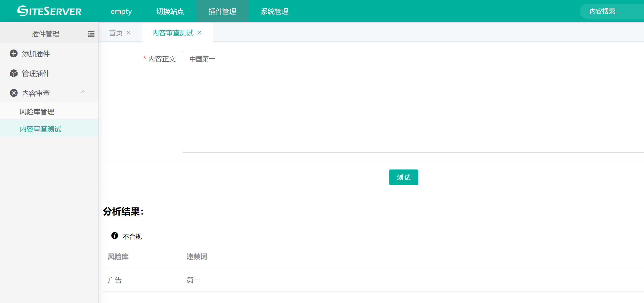The width and height of the screenshot is (644, 303).
Task: Select the 内容审查测试 tab
Action: click(173, 33)
